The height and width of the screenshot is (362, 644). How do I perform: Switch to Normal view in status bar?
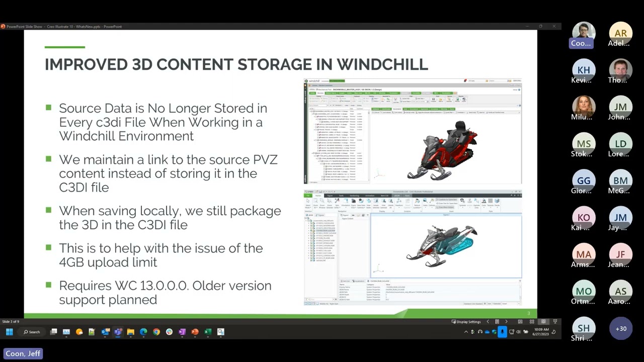click(520, 322)
